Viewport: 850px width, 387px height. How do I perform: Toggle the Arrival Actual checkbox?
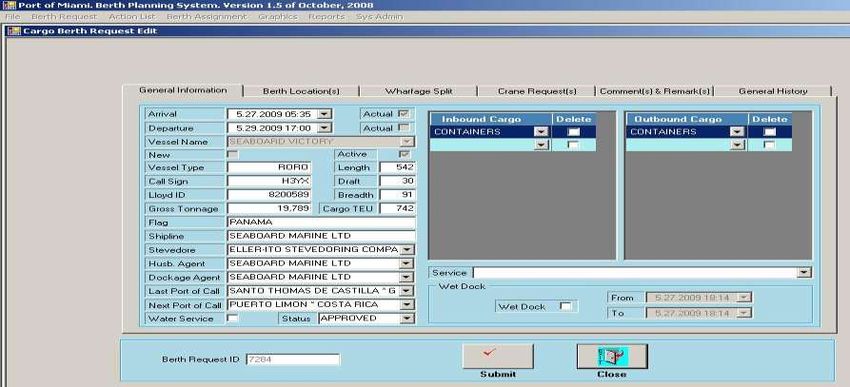404,114
